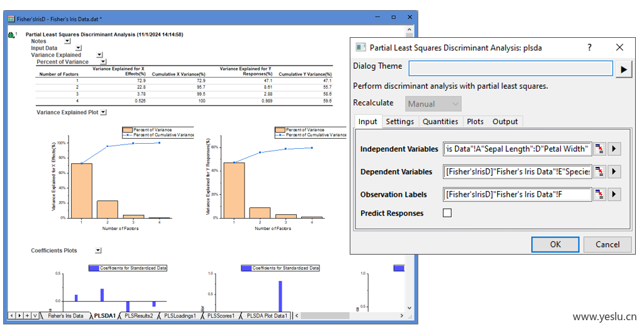Screen dimensions: 644x329
Task: Open the PLSLoadings1 sheet tab
Action: coord(180,316)
